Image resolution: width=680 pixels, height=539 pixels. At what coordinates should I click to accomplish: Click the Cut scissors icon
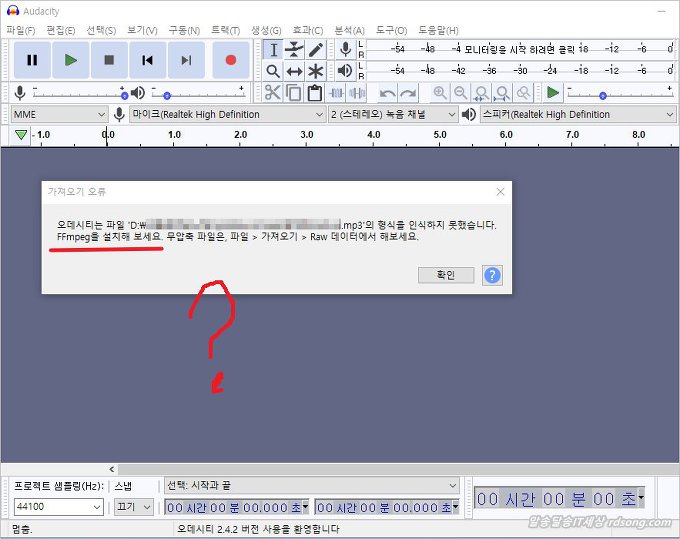coord(272,93)
